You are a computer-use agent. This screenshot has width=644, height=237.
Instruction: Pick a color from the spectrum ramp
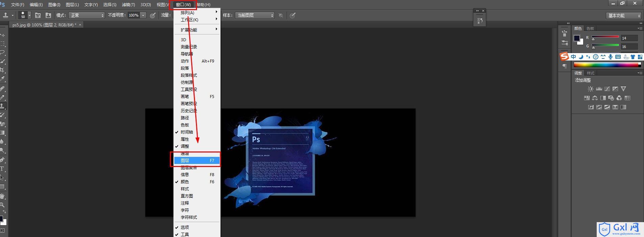tap(607, 65)
